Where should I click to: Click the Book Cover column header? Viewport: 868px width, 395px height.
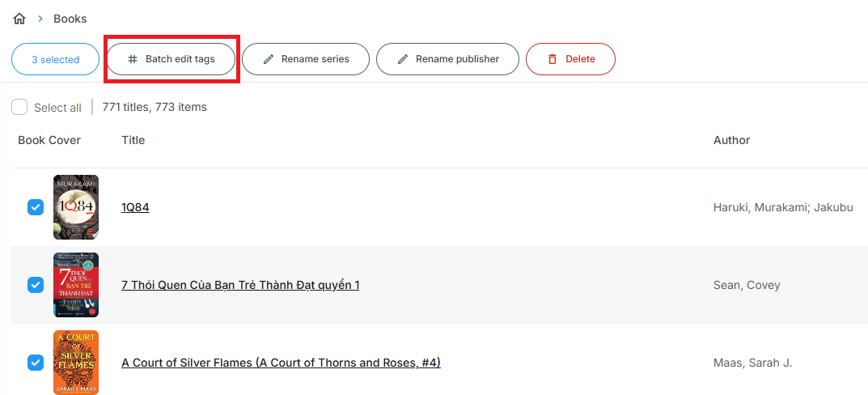(49, 140)
